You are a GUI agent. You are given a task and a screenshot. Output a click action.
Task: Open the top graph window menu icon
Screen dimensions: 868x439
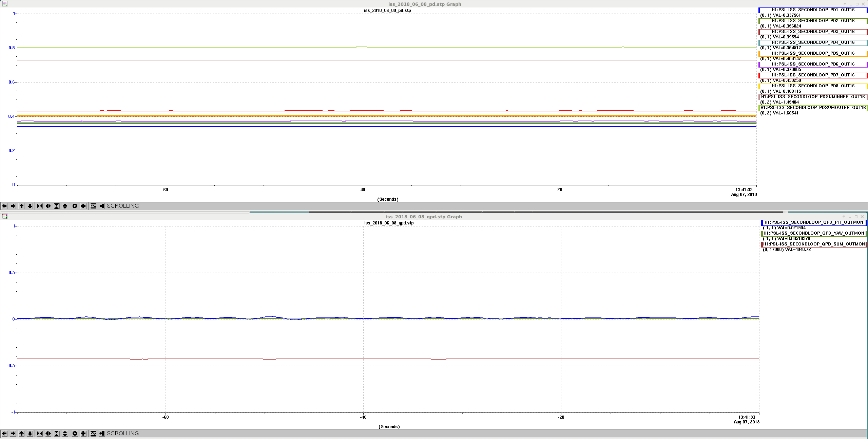(x=5, y=4)
